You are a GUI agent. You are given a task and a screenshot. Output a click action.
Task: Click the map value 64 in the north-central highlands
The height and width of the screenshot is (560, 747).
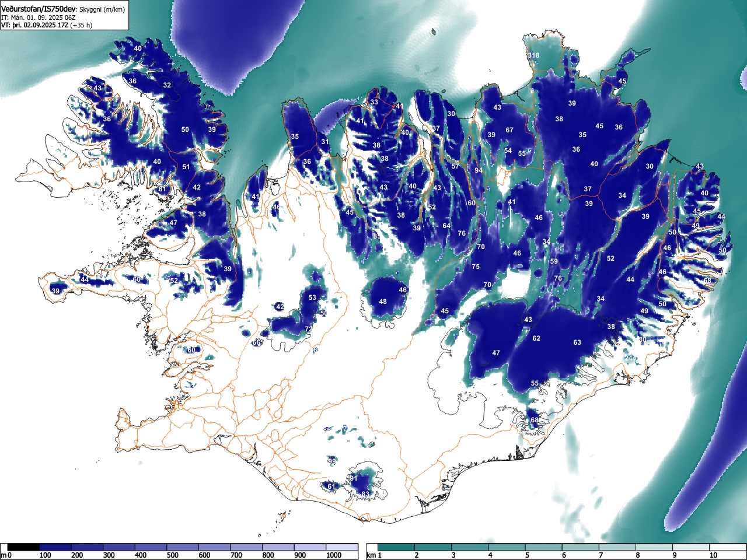click(446, 226)
